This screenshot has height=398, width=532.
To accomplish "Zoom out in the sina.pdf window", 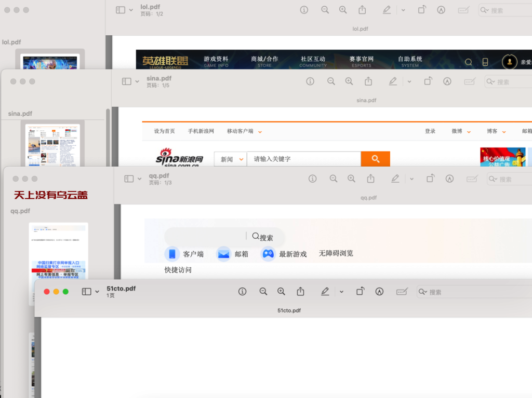I will point(331,81).
